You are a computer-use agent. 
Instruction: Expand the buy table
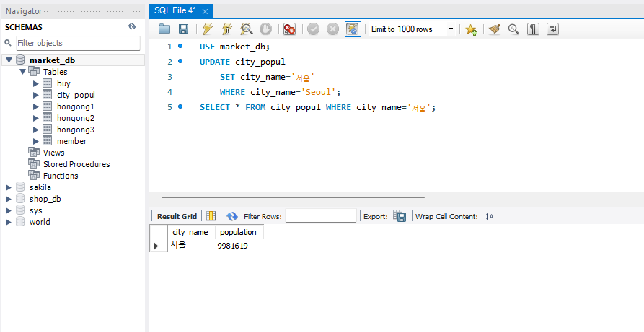coord(36,84)
